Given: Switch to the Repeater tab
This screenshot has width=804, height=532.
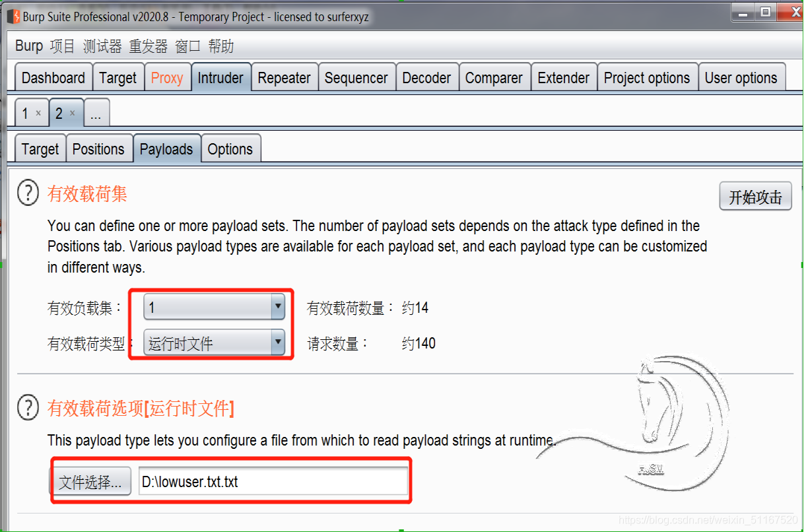Looking at the screenshot, I should point(285,78).
